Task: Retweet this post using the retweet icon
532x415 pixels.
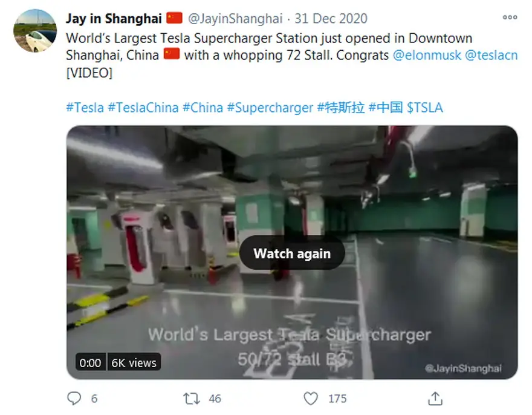Action: click(x=192, y=398)
